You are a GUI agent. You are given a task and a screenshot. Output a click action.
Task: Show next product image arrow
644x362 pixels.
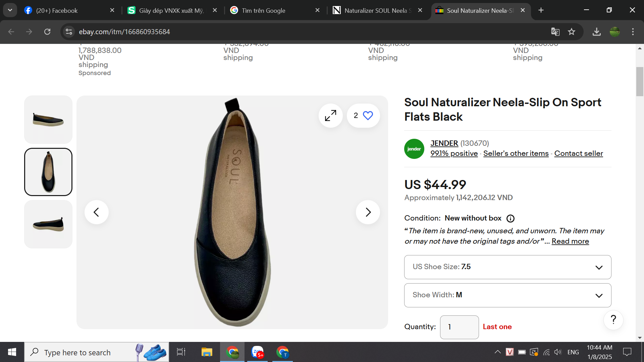[x=368, y=212]
